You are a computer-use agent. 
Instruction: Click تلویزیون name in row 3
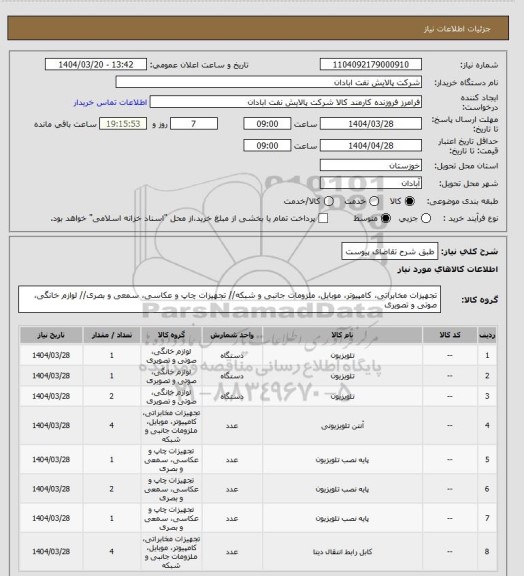tap(342, 396)
